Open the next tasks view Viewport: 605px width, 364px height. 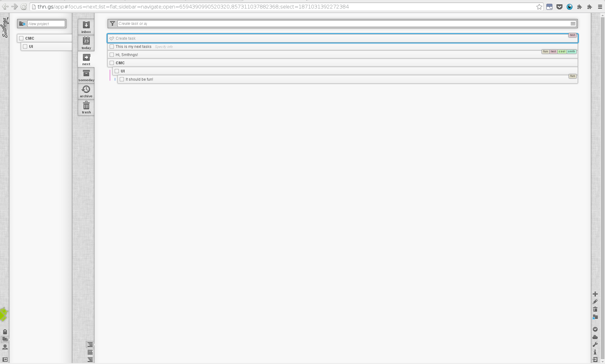coord(86,59)
